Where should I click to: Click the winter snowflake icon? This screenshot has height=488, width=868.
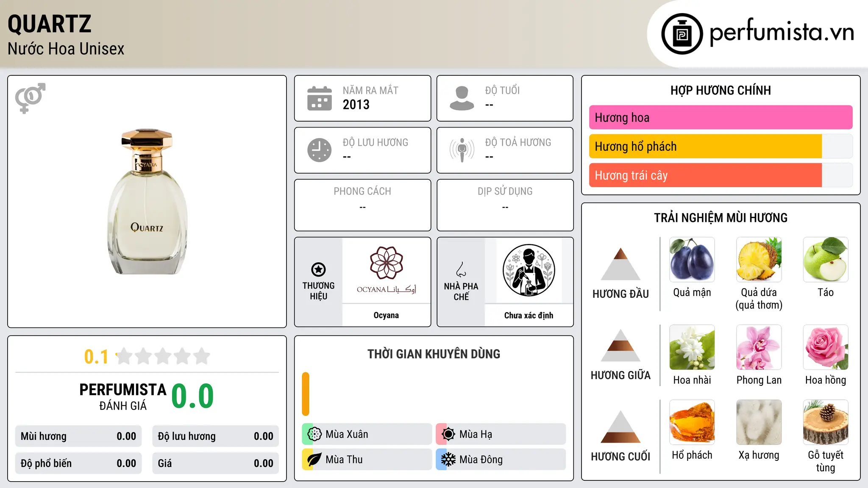pyautogui.click(x=448, y=460)
